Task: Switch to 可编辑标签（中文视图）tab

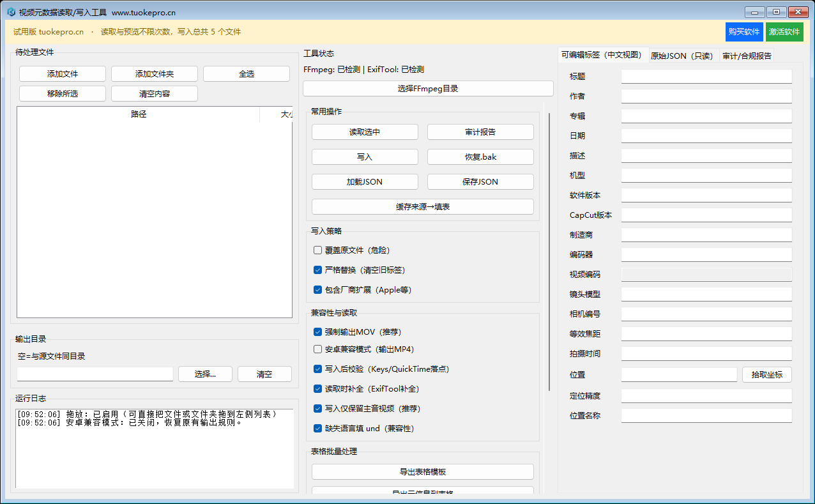Action: click(x=602, y=55)
